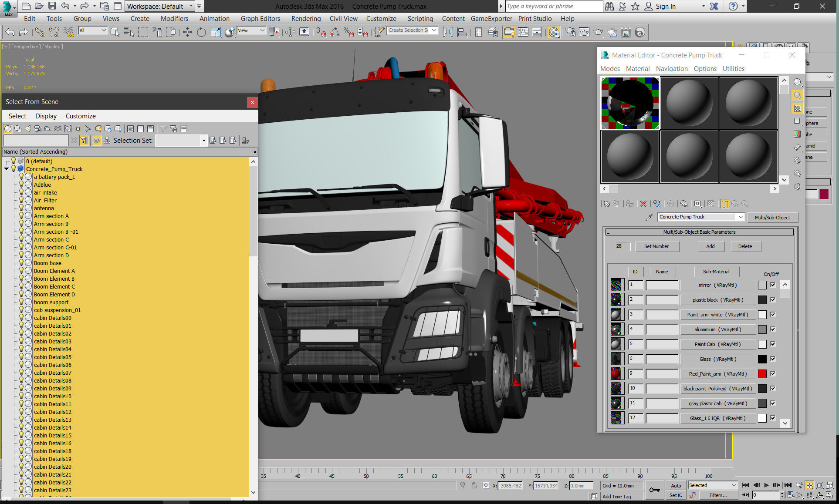Toggle the Percent Snap tool
The image size is (839, 504).
click(x=348, y=32)
